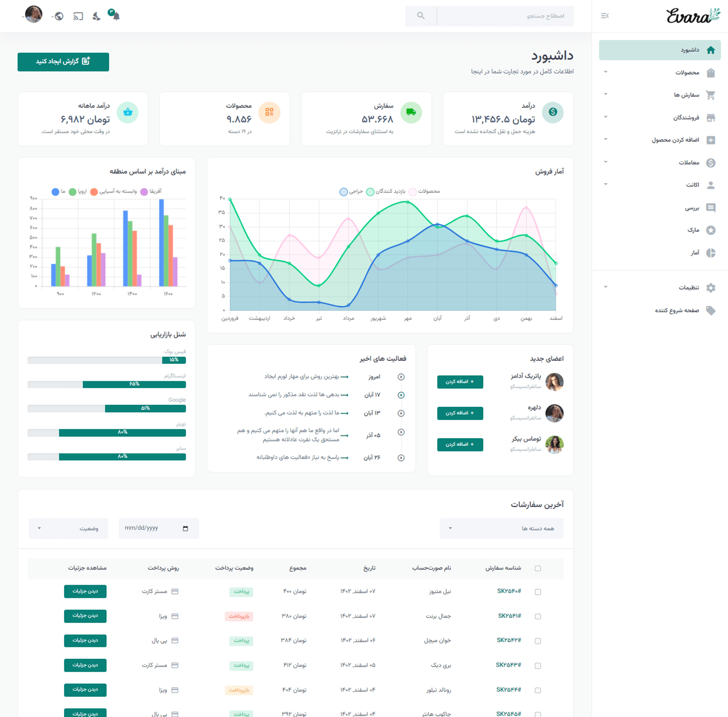Open order link SK2542#
The width and height of the screenshot is (728, 717).
click(509, 640)
